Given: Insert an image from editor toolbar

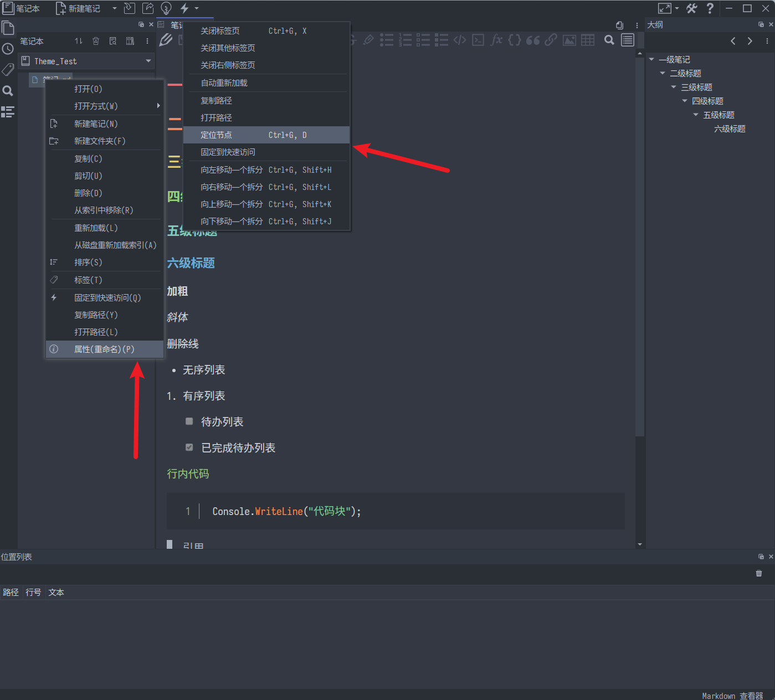Looking at the screenshot, I should click(569, 40).
